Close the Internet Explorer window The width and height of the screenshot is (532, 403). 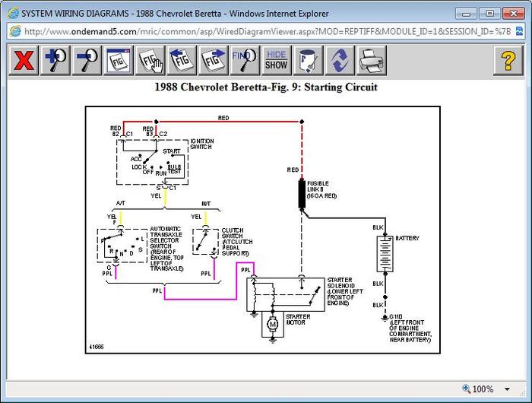(514, 14)
